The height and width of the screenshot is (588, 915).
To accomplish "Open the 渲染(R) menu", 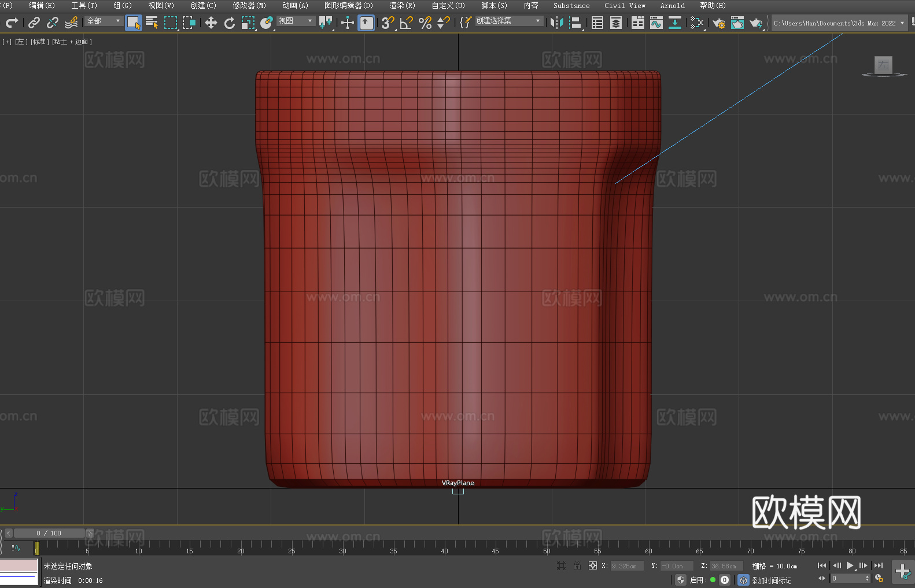I will click(402, 6).
